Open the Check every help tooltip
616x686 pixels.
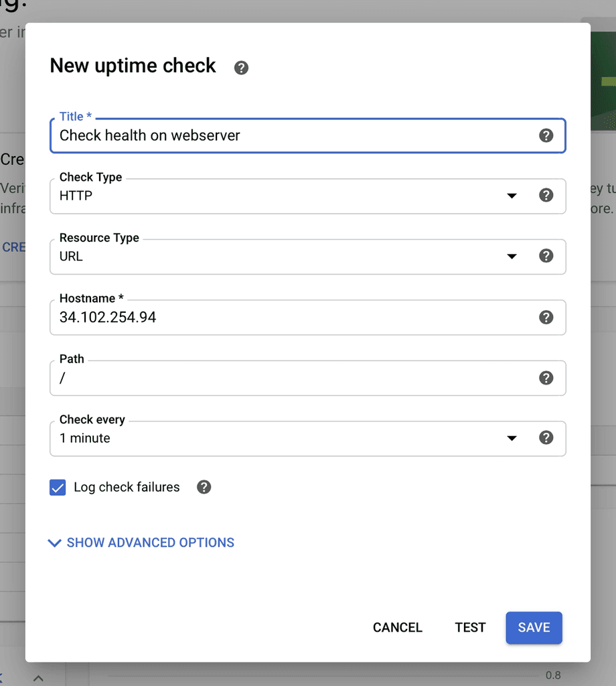click(546, 438)
